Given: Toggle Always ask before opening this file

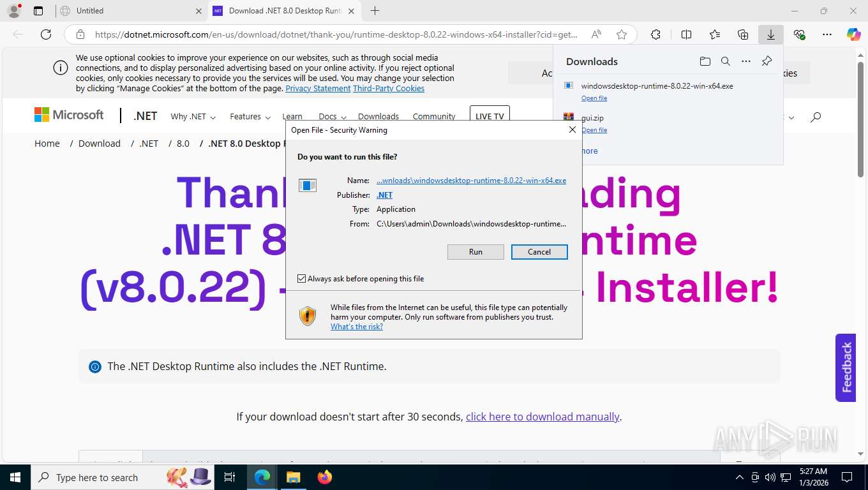Looking at the screenshot, I should click(x=302, y=279).
